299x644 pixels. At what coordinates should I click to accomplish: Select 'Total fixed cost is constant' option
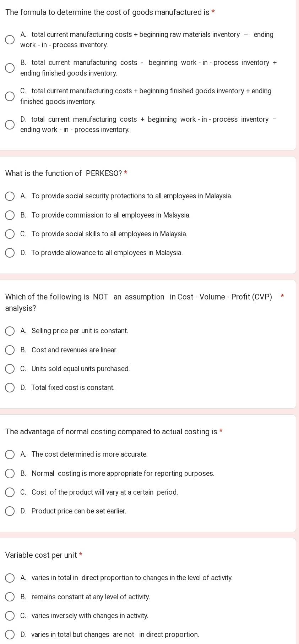pyautogui.click(x=10, y=388)
